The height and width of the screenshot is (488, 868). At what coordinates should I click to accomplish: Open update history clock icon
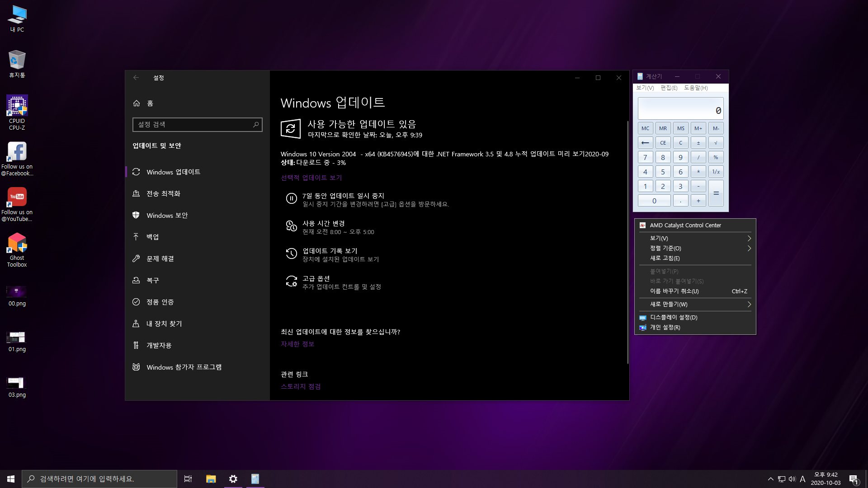[x=291, y=254]
